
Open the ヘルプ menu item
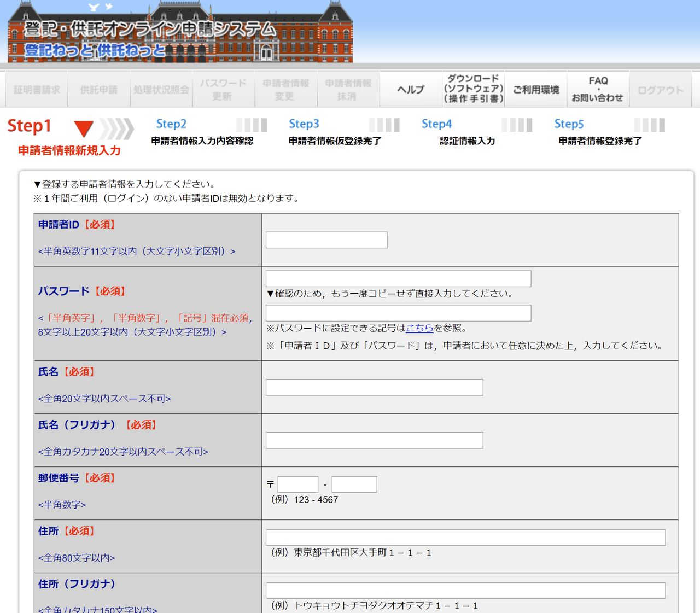[410, 89]
